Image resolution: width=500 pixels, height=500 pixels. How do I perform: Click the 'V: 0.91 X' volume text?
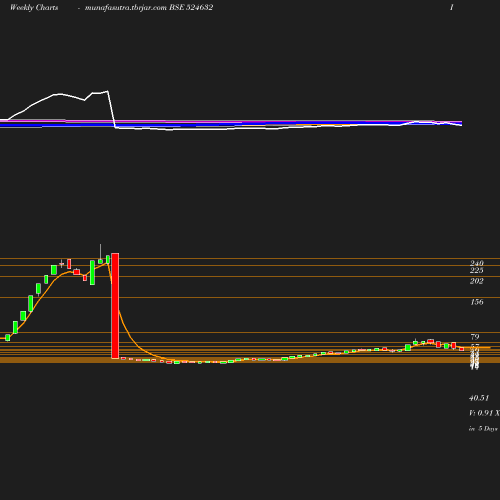484,413
